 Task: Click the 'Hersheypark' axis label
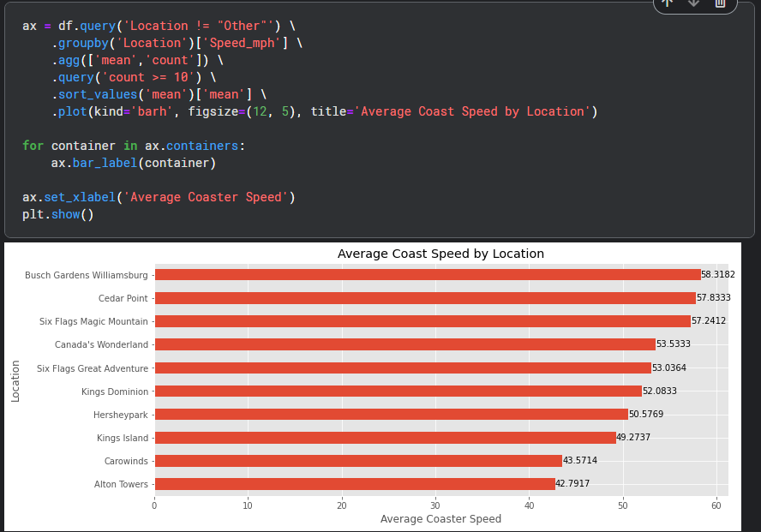point(120,415)
